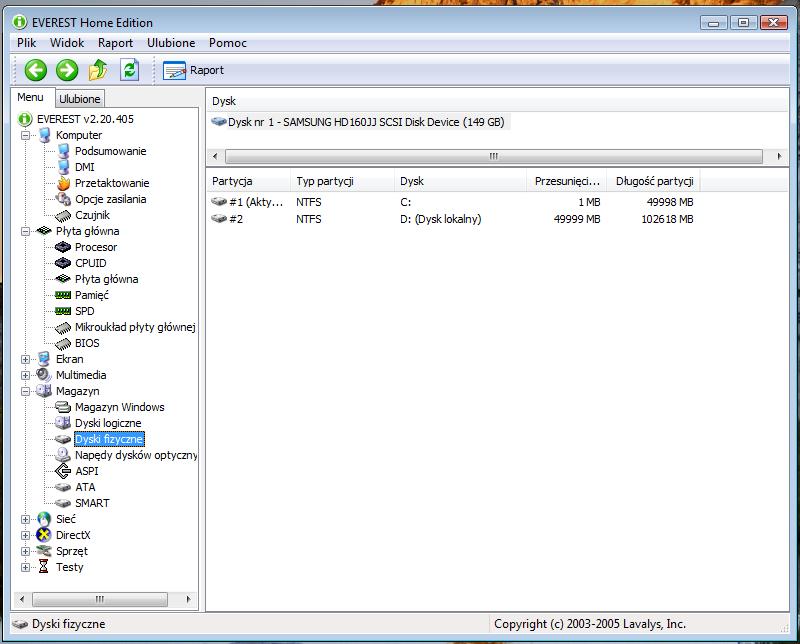Switch to the Ulubione sidebar tab
The height and width of the screenshot is (644, 800).
pos(80,98)
